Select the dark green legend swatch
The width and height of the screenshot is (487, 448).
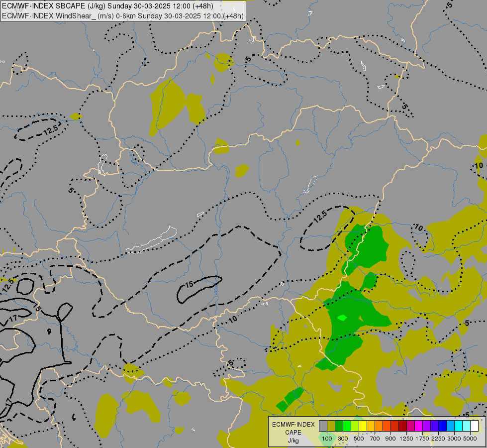(339, 426)
